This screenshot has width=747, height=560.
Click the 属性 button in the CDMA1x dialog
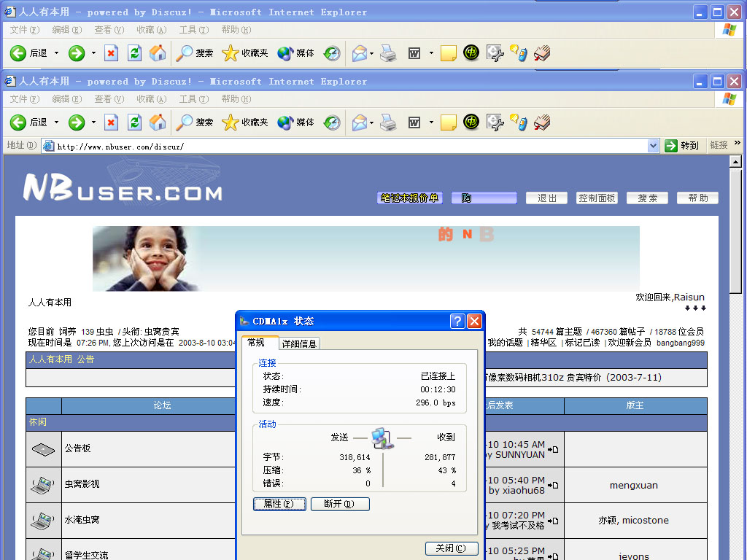point(279,504)
